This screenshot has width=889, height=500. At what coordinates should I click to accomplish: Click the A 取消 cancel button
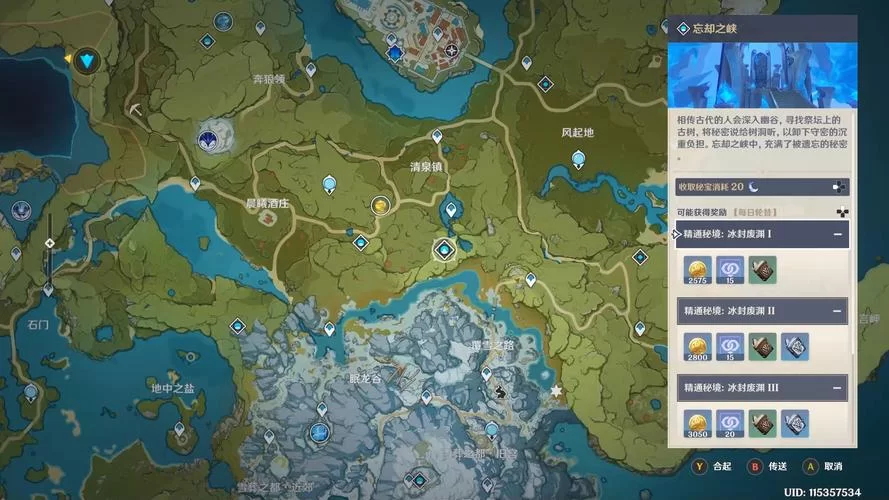823,467
